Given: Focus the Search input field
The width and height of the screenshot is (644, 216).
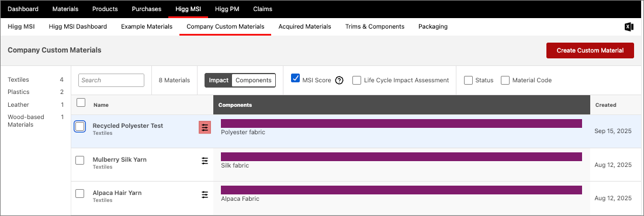Looking at the screenshot, I should coord(111,81).
